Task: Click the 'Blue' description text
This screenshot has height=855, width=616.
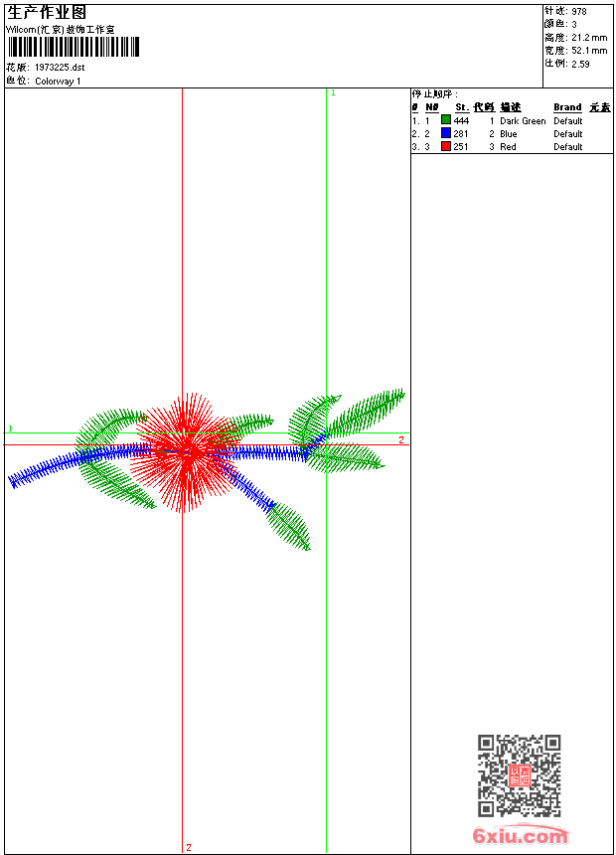Action: tap(509, 134)
